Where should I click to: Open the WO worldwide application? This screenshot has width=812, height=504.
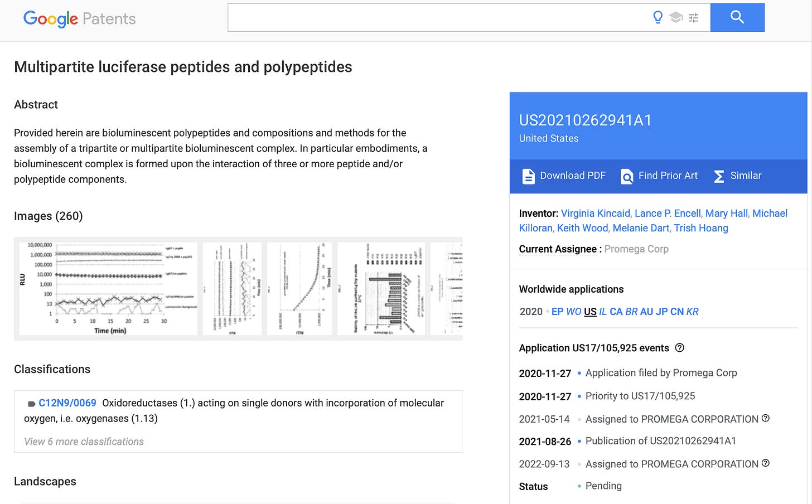(x=574, y=312)
